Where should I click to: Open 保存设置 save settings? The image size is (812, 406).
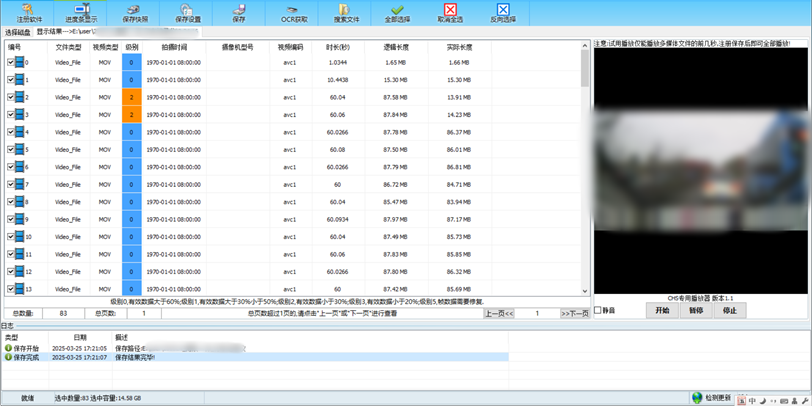(187, 13)
